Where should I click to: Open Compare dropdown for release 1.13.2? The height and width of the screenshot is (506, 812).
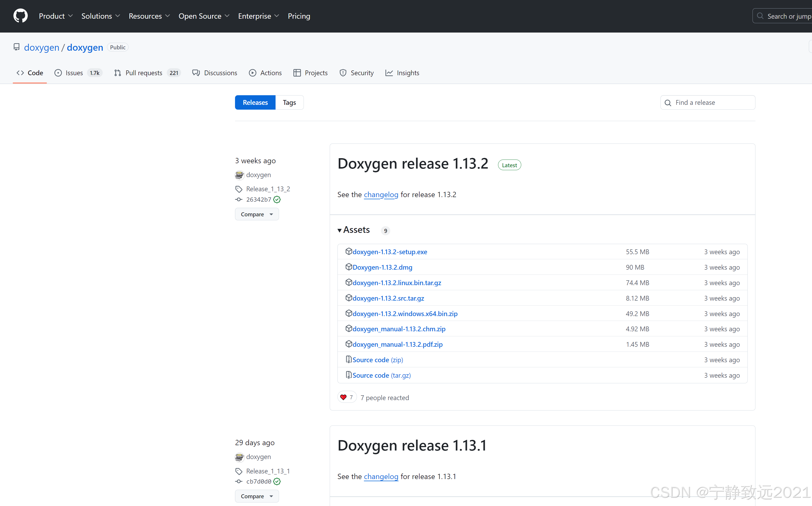click(x=257, y=214)
